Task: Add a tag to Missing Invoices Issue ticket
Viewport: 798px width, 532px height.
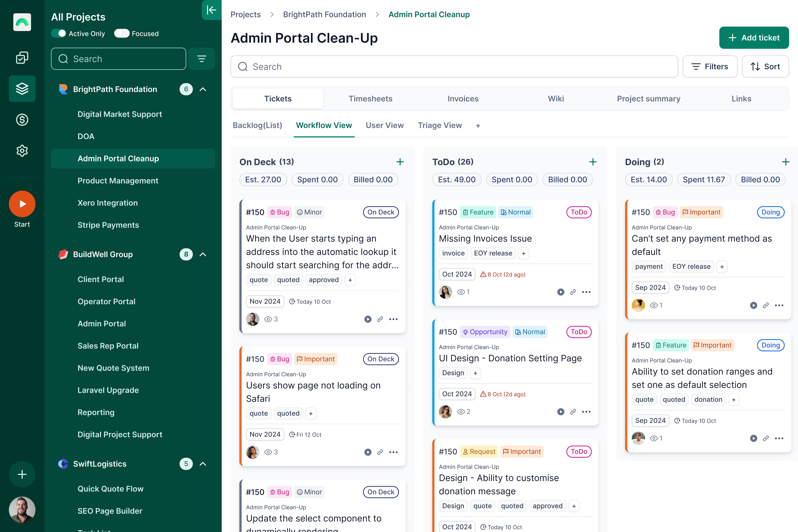Action: pyautogui.click(x=524, y=253)
